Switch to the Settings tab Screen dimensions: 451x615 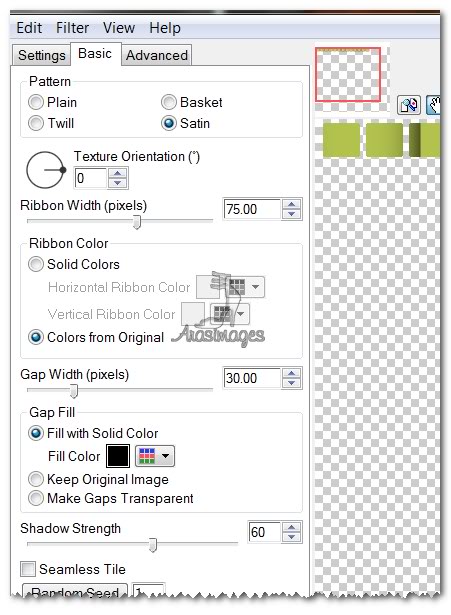(x=42, y=55)
